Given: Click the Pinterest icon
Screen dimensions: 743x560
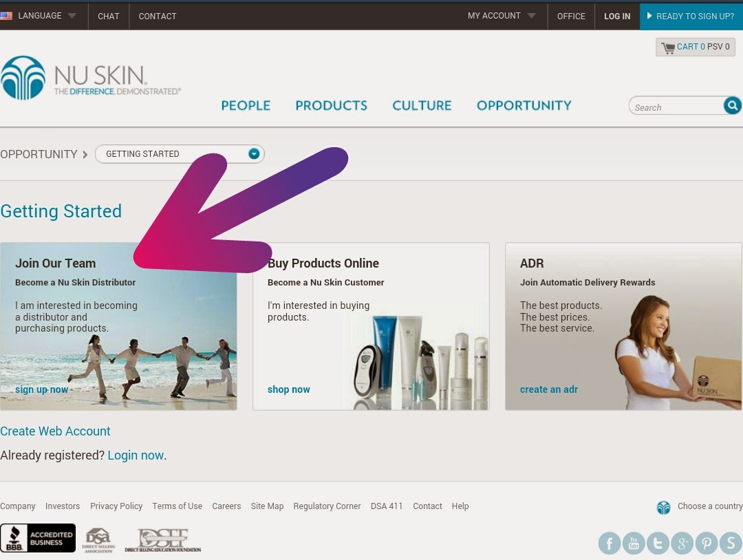Looking at the screenshot, I should click(x=706, y=543).
